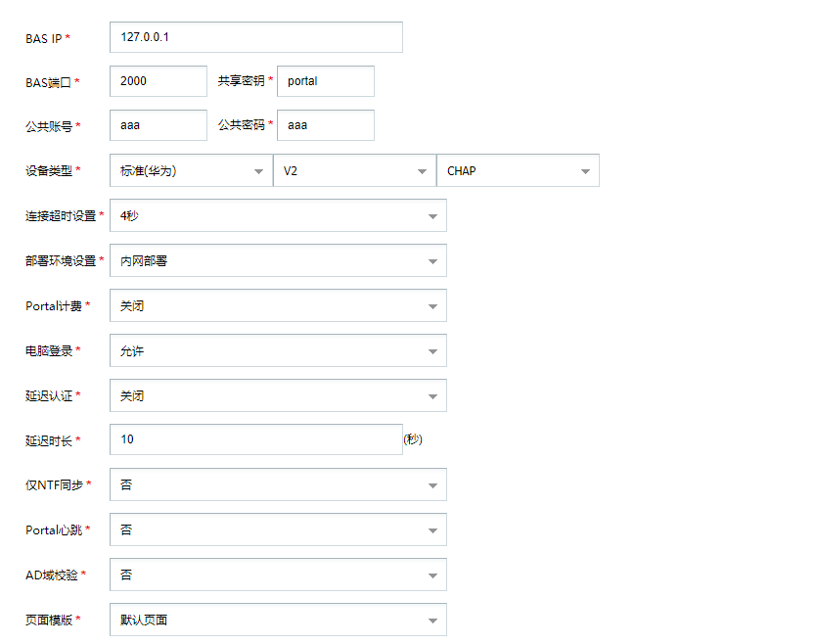Click the (秒) unit text
This screenshot has height=644, width=817.
413,439
